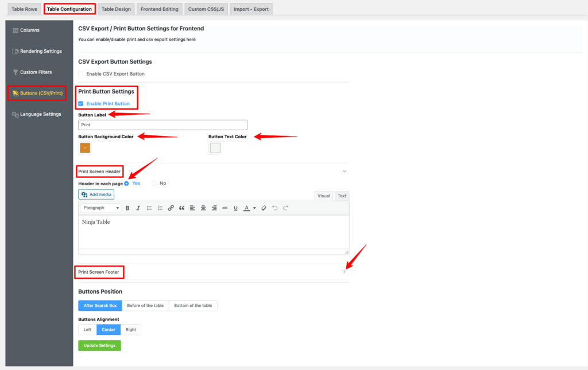This screenshot has width=588, height=370.
Task: Open the Import - Export tab
Action: [251, 9]
